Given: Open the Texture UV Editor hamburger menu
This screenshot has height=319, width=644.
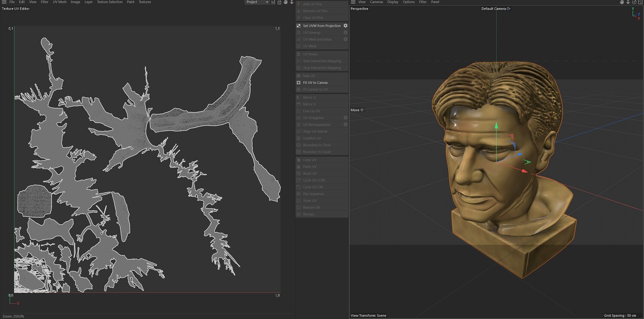Looking at the screenshot, I should click(x=4, y=2).
